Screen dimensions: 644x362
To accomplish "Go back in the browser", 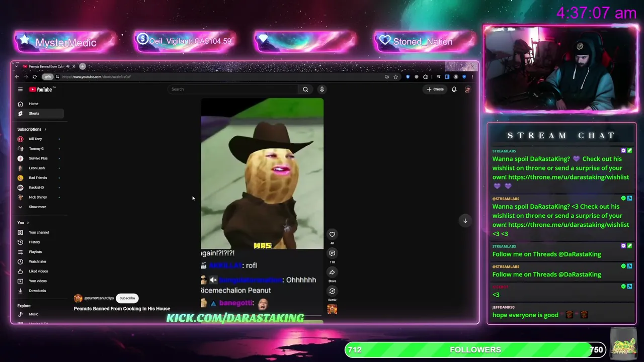I will click(17, 77).
